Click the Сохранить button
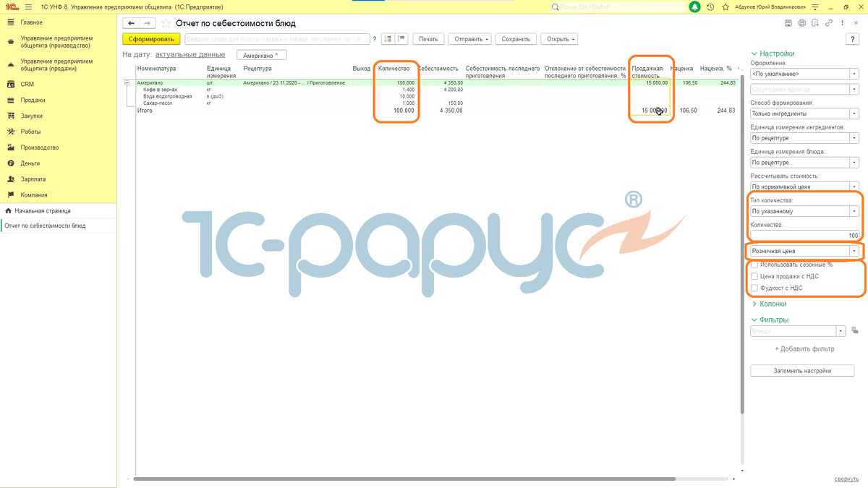 pyautogui.click(x=516, y=39)
